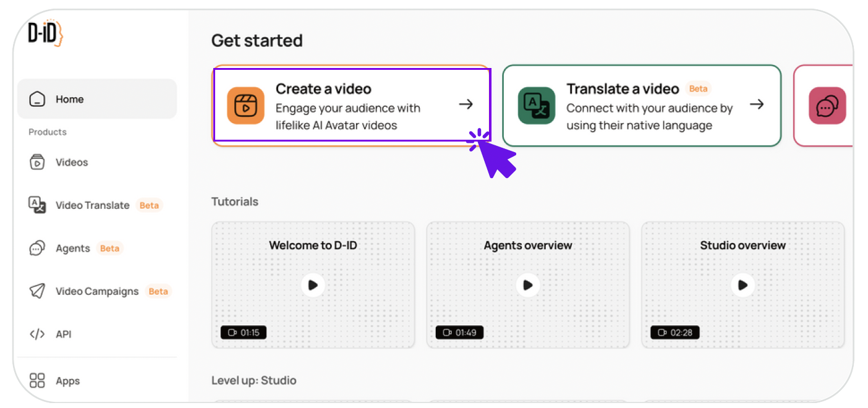This screenshot has width=868, height=408.
Task: Click the arrow on Translate a video card
Action: (757, 104)
